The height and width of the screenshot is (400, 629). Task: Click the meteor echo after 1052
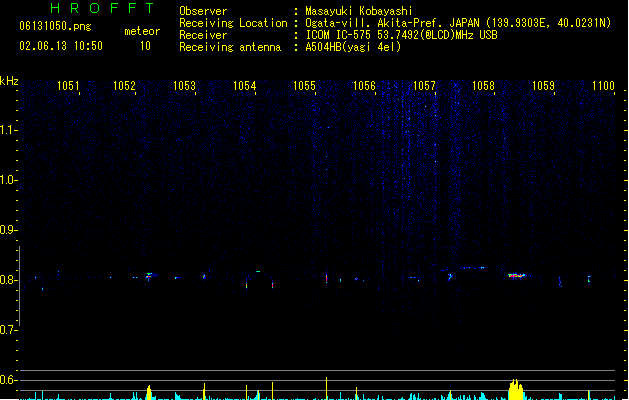149,276
